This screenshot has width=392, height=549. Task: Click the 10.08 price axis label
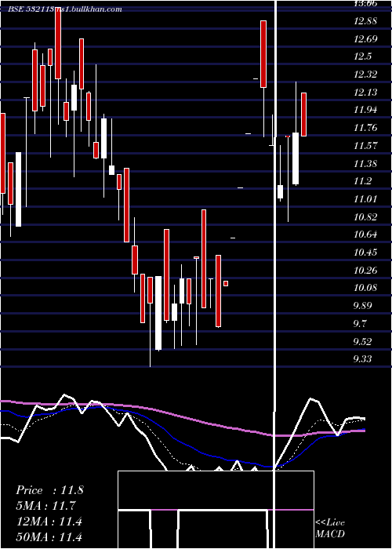click(365, 288)
